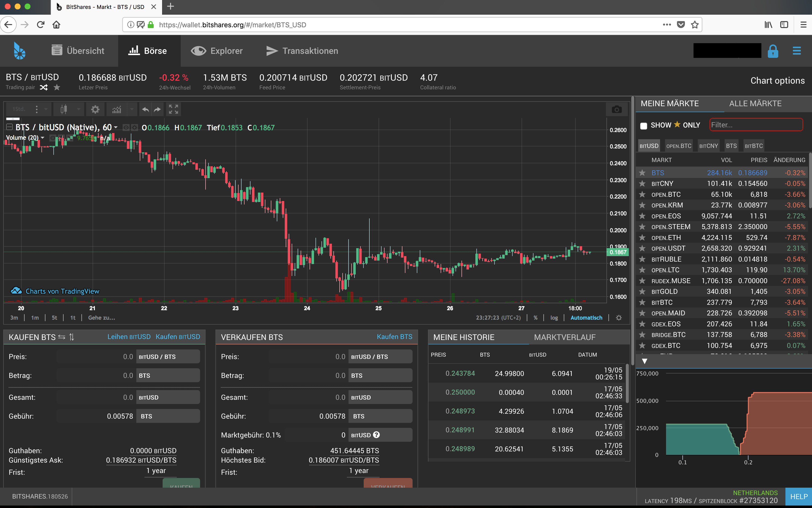812x508 pixels.
Task: Open chart settings gear icon
Action: click(95, 109)
